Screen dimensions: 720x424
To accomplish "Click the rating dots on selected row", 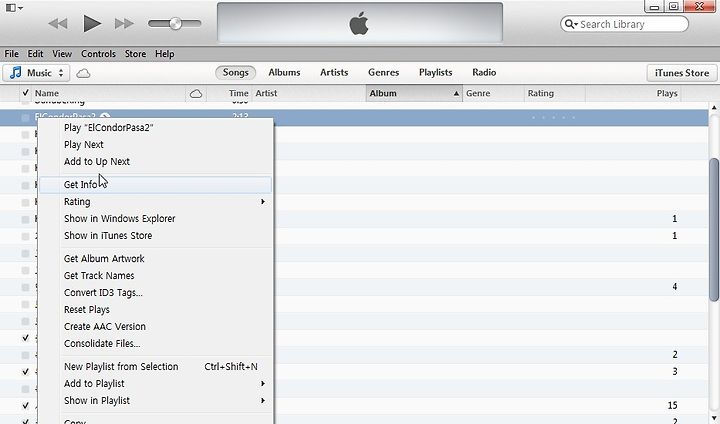I will click(x=553, y=118).
